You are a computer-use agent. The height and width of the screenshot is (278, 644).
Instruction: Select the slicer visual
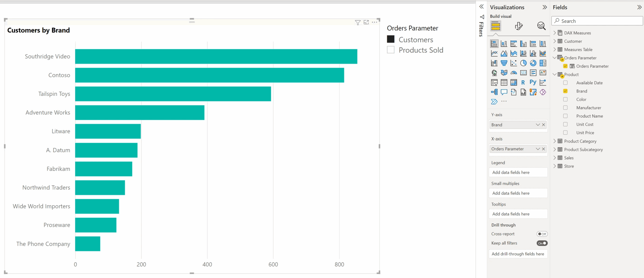494,82
